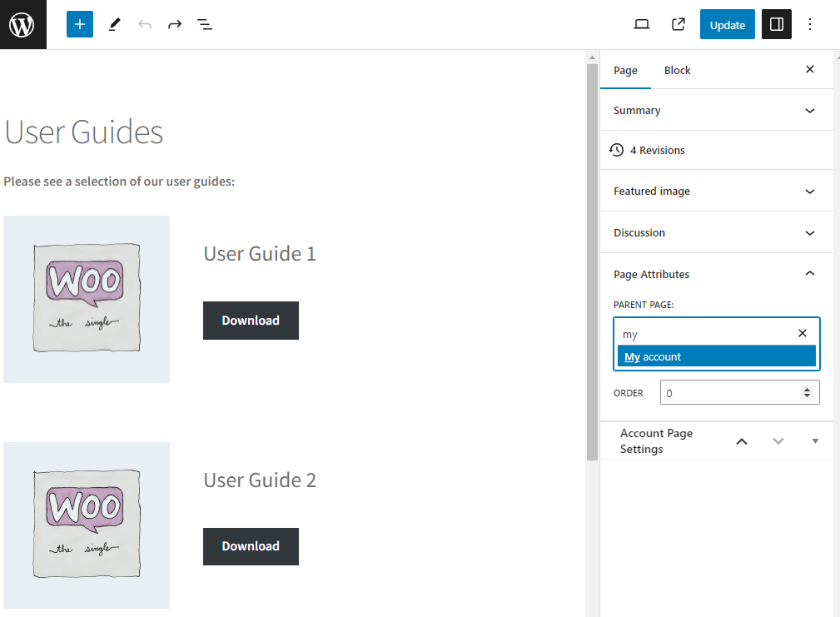Click the WordPress logo to exit editor

[22, 25]
